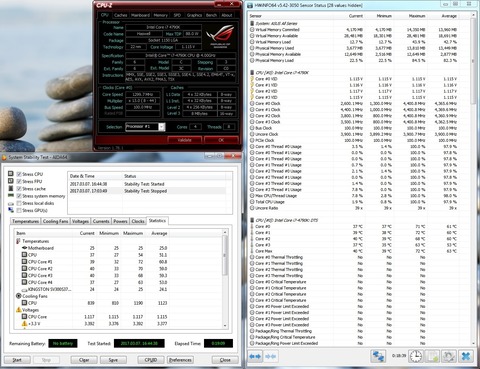Open the Bench tab in CPU-Z

click(211, 15)
